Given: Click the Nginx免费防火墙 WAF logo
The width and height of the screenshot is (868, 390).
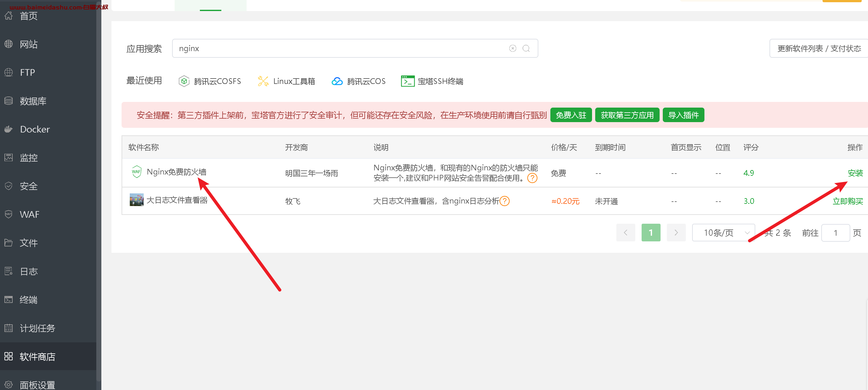Looking at the screenshot, I should tap(136, 172).
